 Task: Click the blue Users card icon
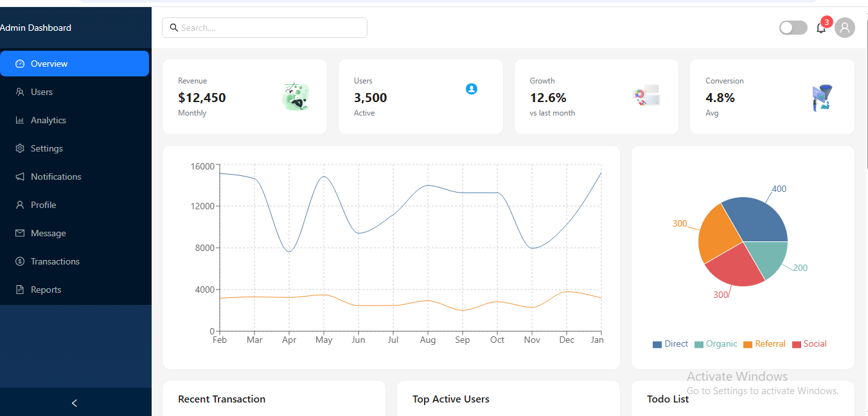click(471, 89)
